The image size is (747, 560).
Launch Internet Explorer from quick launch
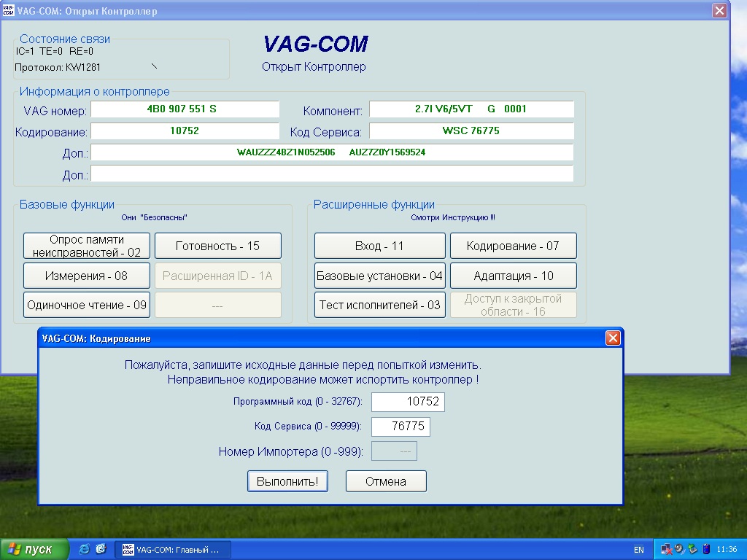[x=84, y=549]
